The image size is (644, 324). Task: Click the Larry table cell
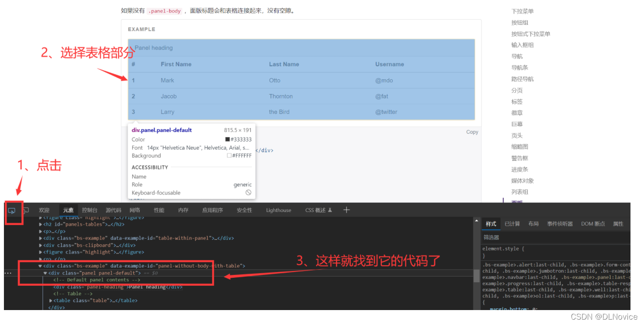(167, 112)
